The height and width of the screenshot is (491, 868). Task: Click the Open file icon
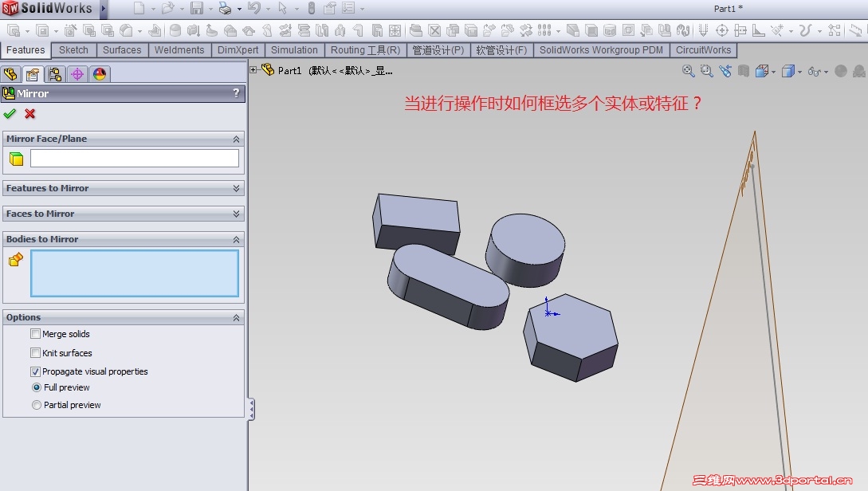(x=167, y=8)
